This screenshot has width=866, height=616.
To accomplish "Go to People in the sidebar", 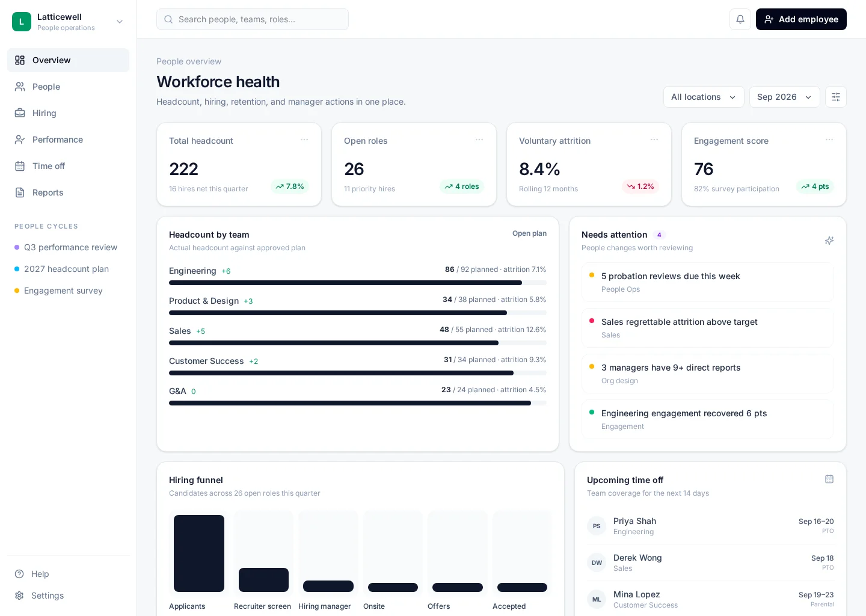I will click(x=68, y=87).
